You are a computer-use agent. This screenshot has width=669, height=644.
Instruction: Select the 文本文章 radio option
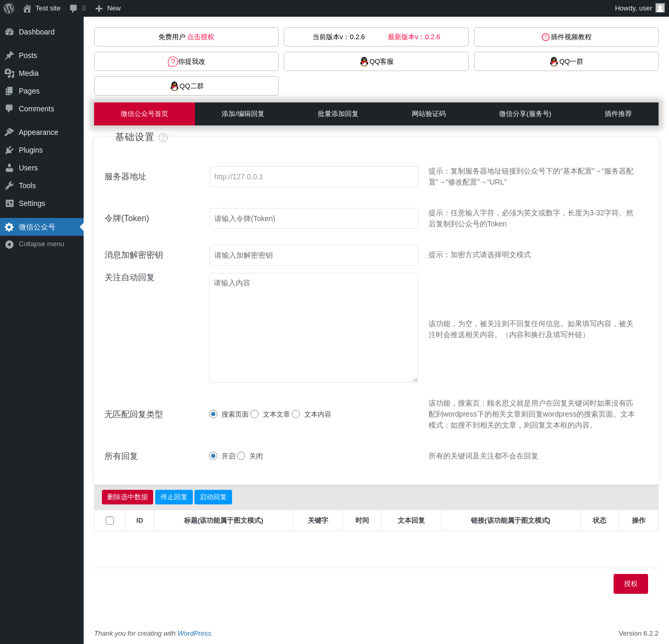pos(255,414)
